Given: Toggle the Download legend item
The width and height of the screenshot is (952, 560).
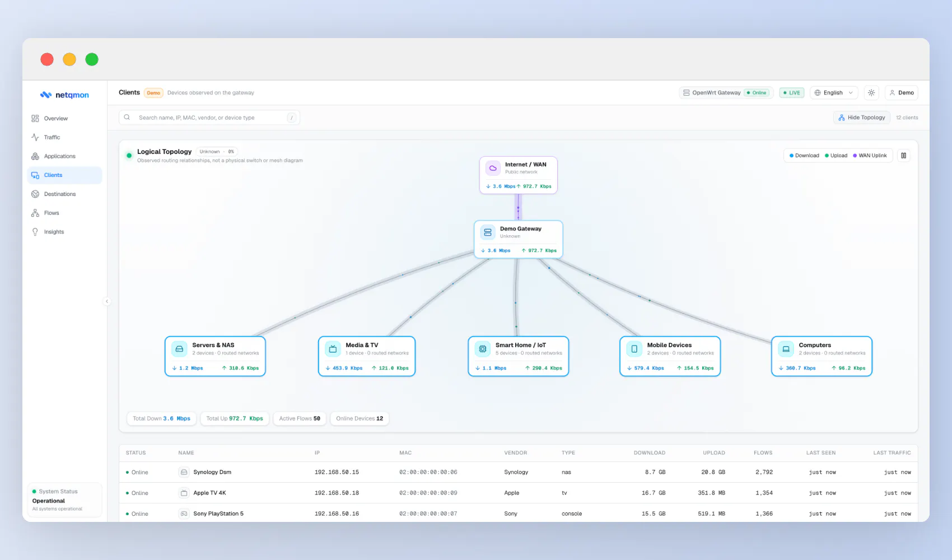Looking at the screenshot, I should pos(804,156).
